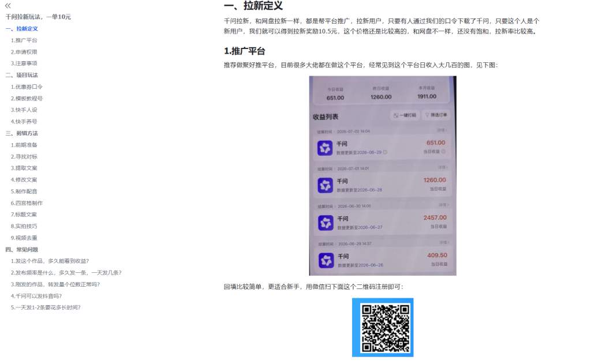This screenshot has width=591, height=364.
Task: Click the 昨日收益 value 1260.00
Action: [x=381, y=97]
